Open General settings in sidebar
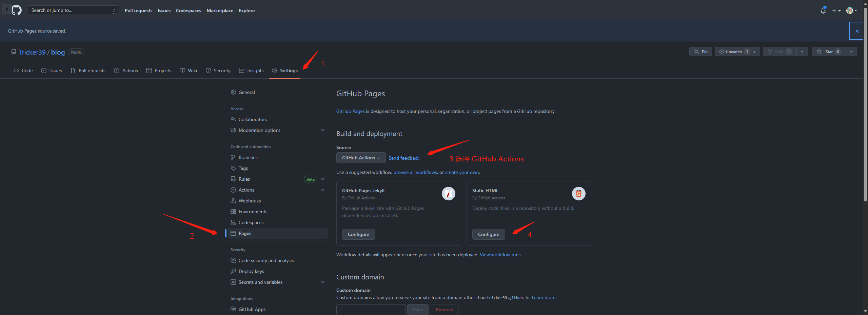 [x=278, y=92]
